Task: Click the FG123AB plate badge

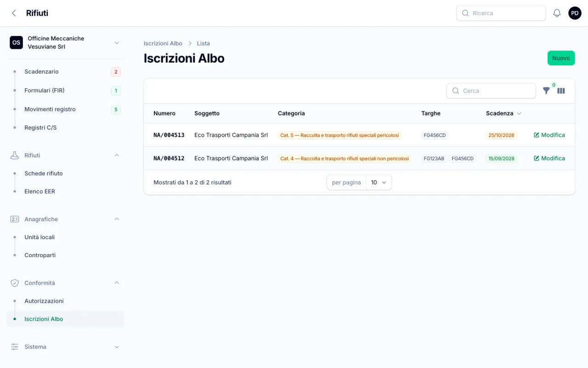Action: [434, 159]
